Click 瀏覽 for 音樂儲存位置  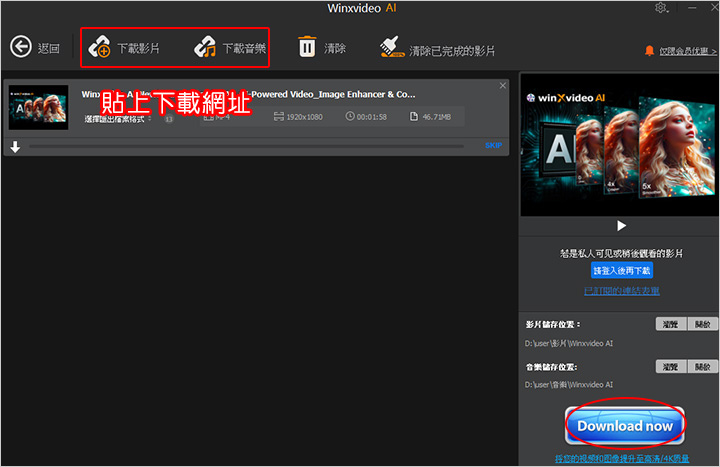pos(670,366)
